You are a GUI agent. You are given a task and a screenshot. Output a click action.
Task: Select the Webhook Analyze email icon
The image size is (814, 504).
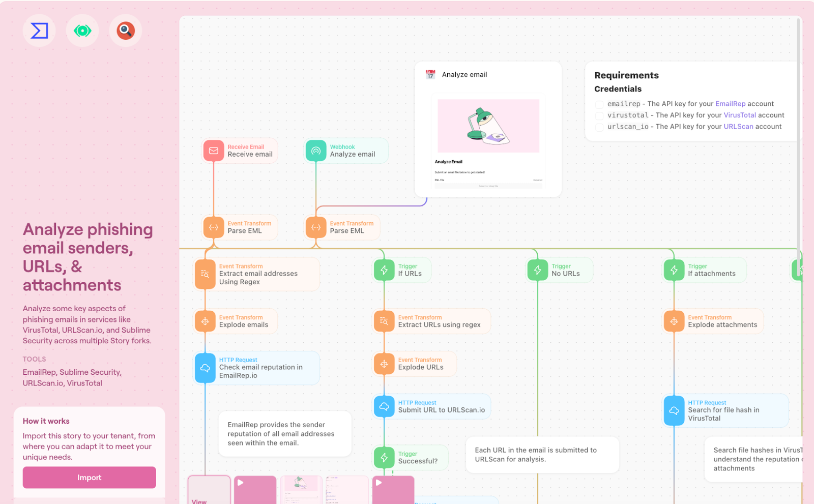point(316,151)
